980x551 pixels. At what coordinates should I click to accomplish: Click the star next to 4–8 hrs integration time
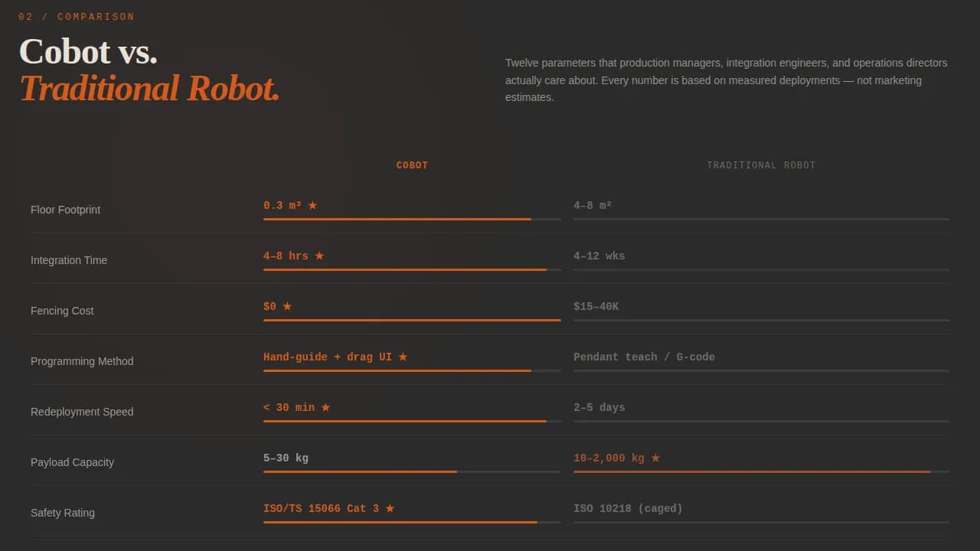318,255
